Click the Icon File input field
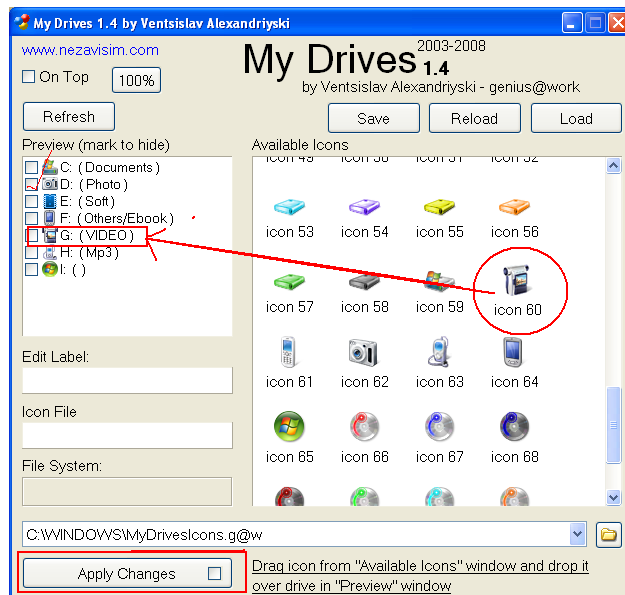This screenshot has height=595, width=625. [x=127, y=436]
